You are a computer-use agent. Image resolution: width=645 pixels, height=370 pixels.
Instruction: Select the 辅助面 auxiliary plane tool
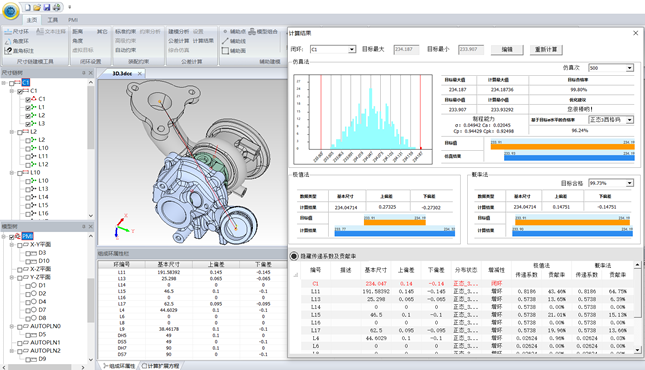pos(234,51)
